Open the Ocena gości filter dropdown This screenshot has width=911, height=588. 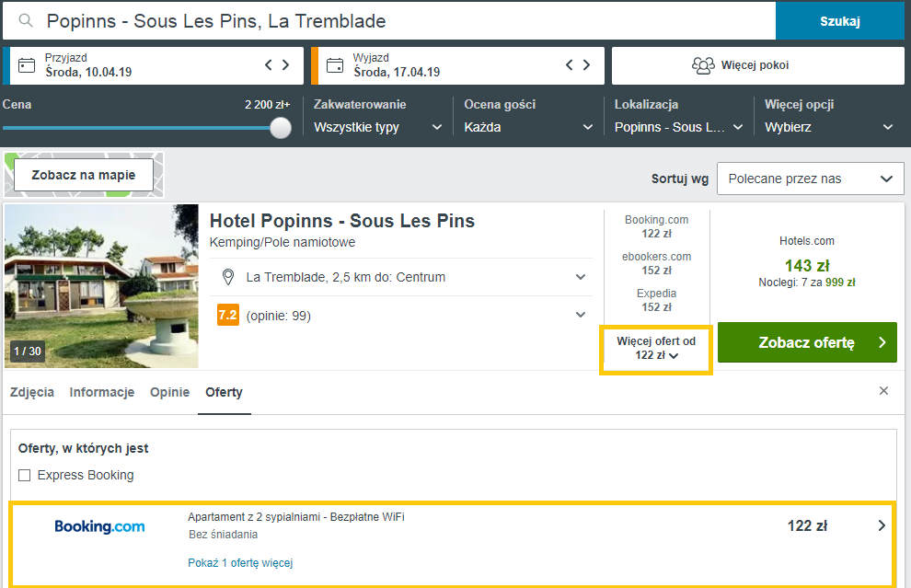click(x=527, y=127)
